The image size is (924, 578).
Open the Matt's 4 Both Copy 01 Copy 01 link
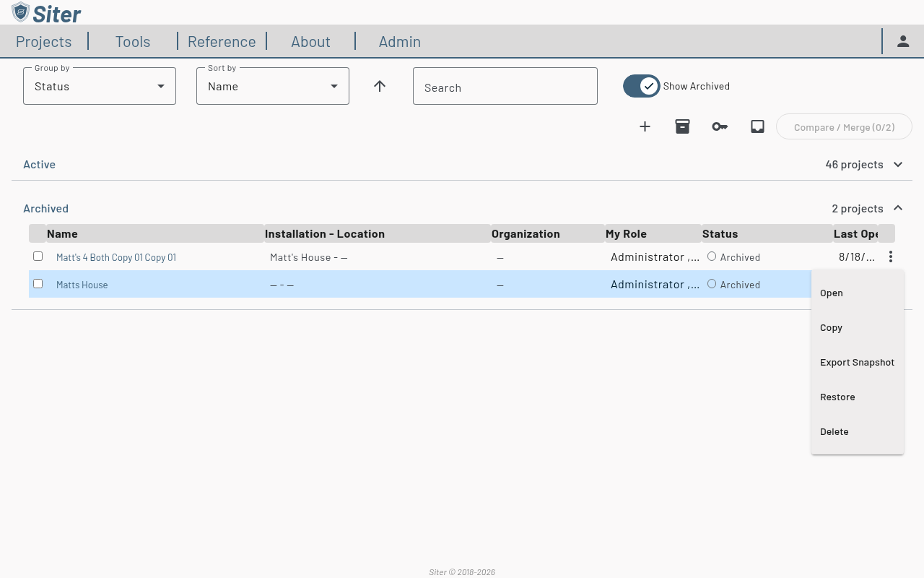tap(116, 257)
